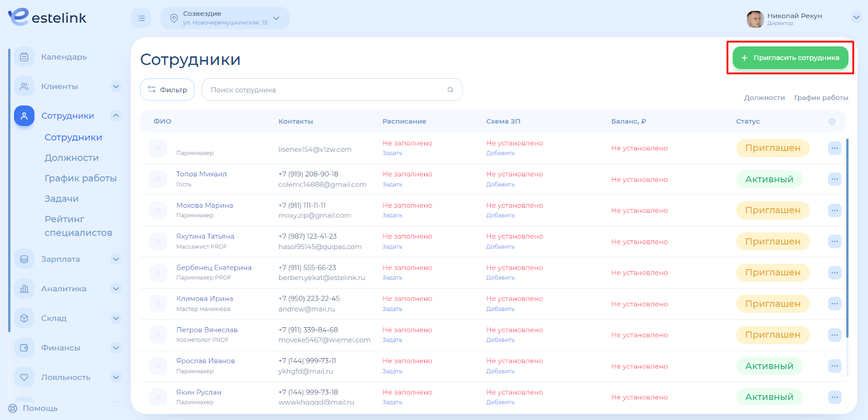The width and height of the screenshot is (868, 420).
Task: Open three-dots menu for Топов Михаил
Action: click(x=834, y=179)
